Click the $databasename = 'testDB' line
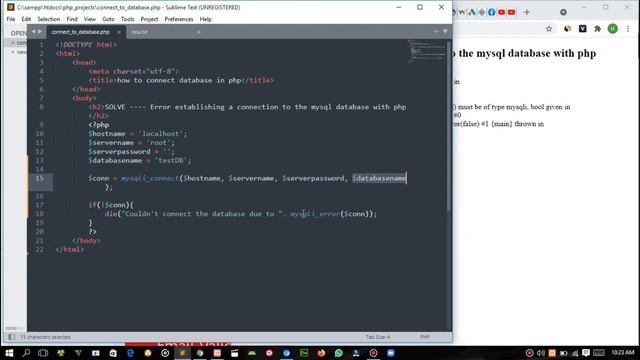The width and height of the screenshot is (640, 360). click(x=140, y=160)
